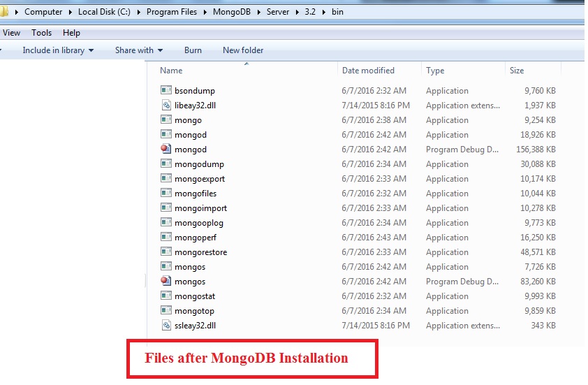
Task: Click the 156,388 KB mongod debug file icon
Action: coord(166,149)
